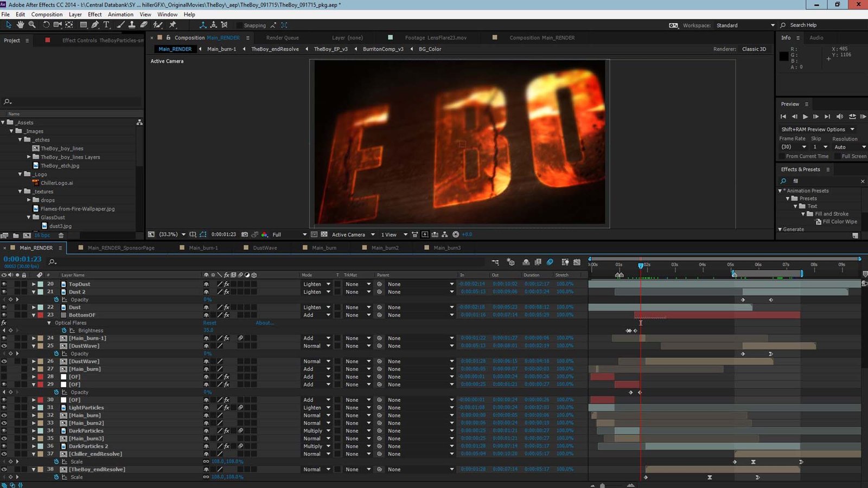The width and height of the screenshot is (868, 488).
Task: Click the red label swatch of BottomOF layer
Action: pos(41,315)
